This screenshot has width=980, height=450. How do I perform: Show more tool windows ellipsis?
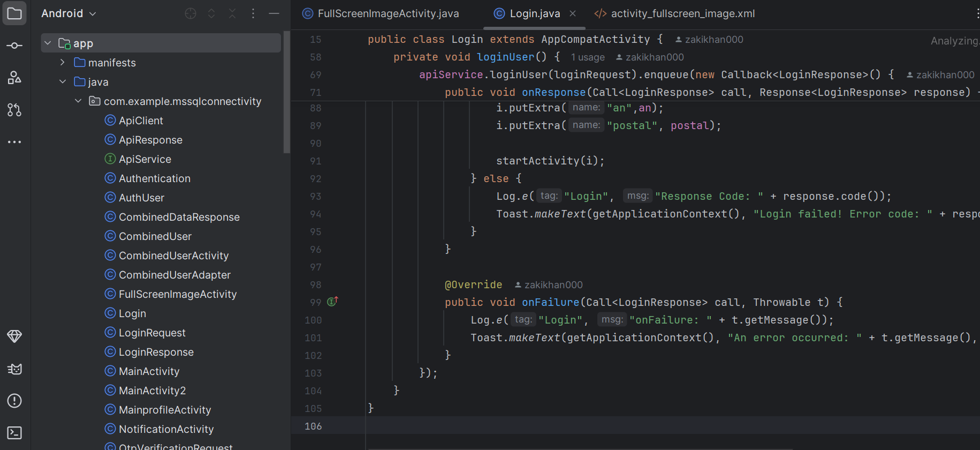click(14, 142)
